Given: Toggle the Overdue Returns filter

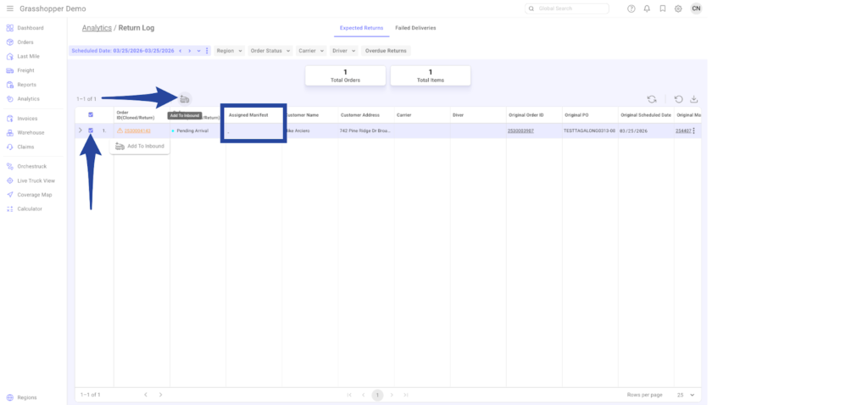Looking at the screenshot, I should pyautogui.click(x=386, y=51).
